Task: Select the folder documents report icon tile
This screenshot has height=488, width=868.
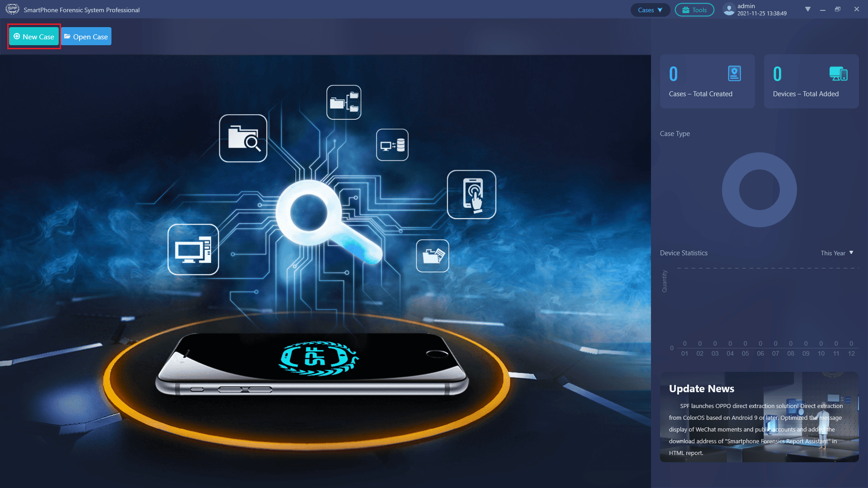Action: tap(433, 256)
